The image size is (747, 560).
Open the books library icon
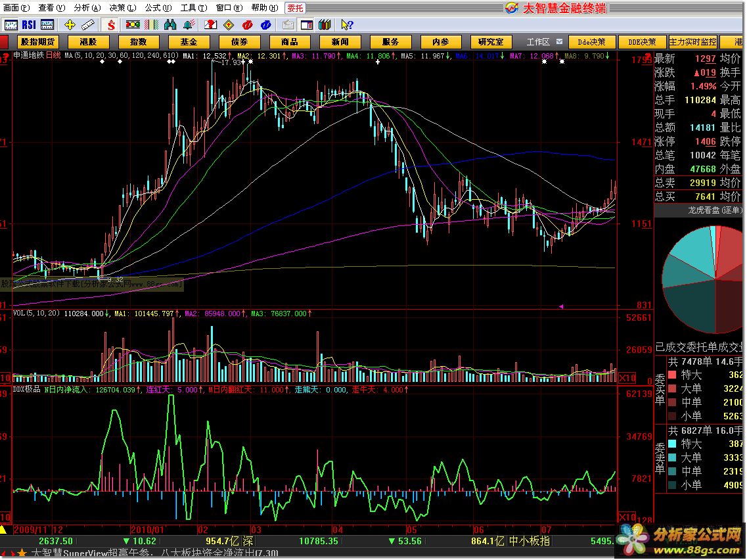click(325, 25)
